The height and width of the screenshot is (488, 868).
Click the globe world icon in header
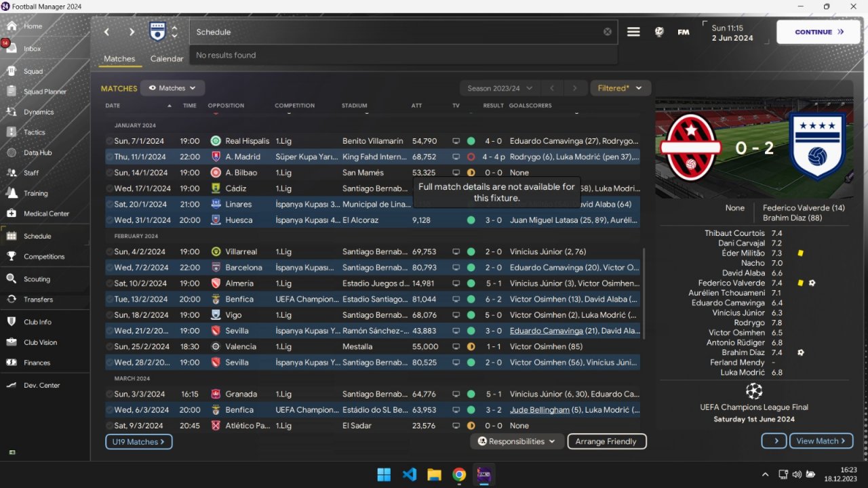click(x=659, y=32)
